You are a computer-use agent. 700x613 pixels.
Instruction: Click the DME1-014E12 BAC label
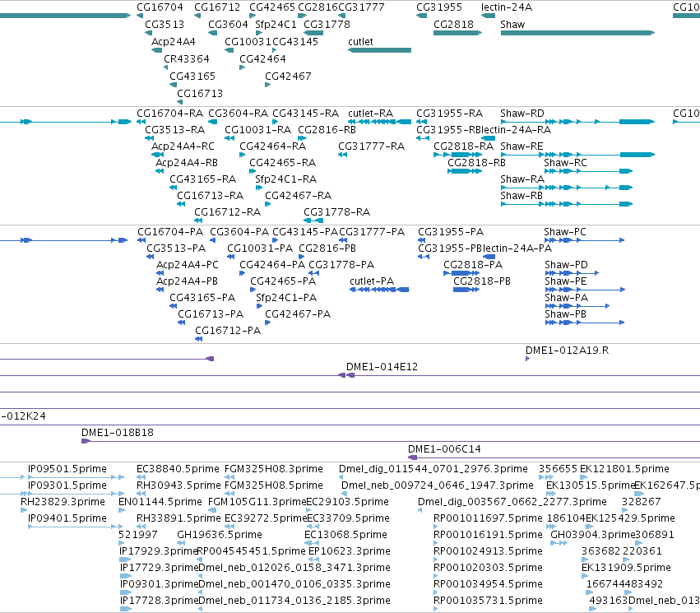tap(382, 367)
